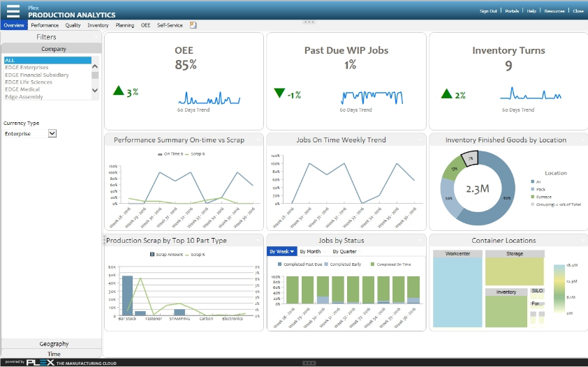
Task: Select By Quarter in Jobs by Status
Action: click(344, 251)
